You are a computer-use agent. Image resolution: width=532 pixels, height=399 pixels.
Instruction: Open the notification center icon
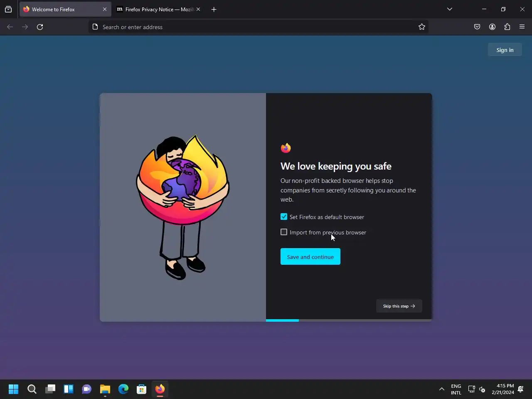[x=521, y=389]
